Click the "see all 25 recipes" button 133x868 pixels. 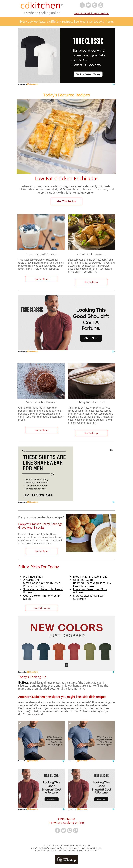coord(41,608)
